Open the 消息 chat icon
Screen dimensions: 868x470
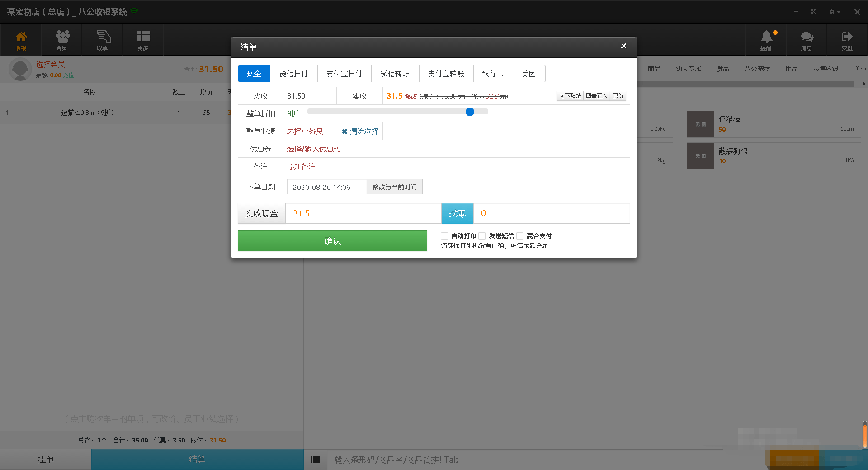pos(807,40)
